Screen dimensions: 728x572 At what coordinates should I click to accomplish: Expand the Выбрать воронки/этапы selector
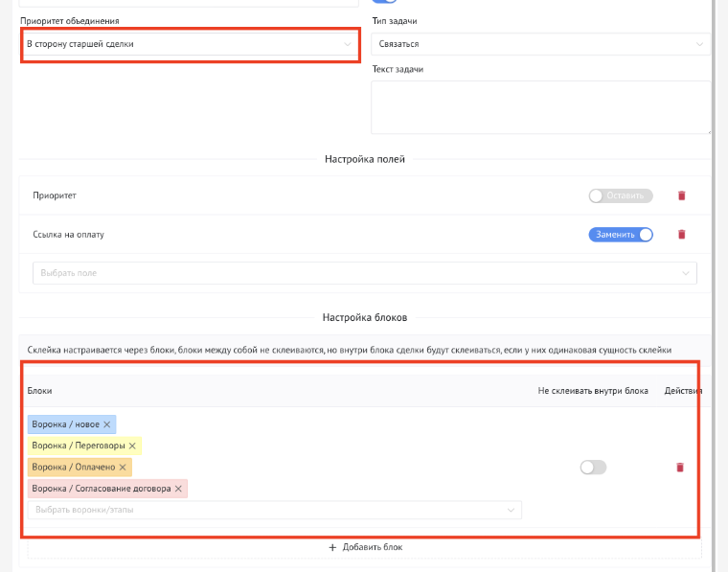275,511
